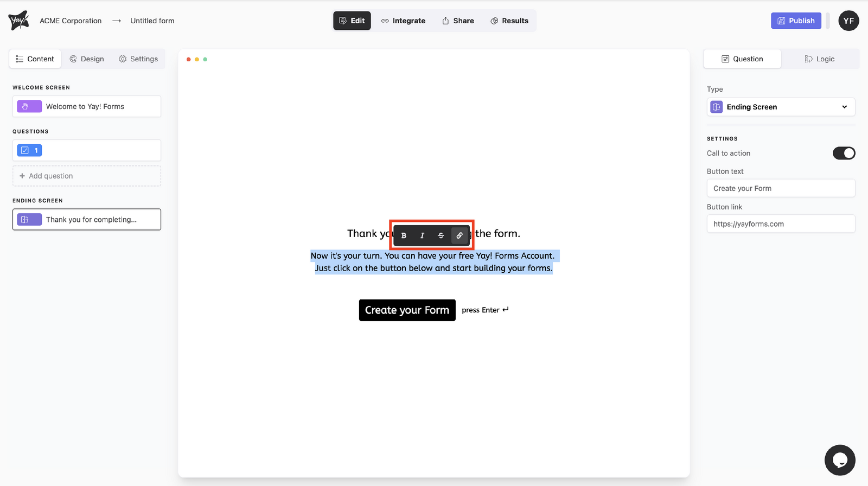Open the Settings tab
This screenshot has width=868, height=486.
[x=138, y=59]
